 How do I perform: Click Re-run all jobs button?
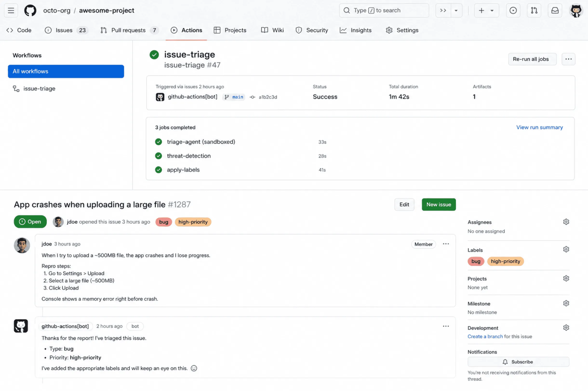[x=532, y=59]
